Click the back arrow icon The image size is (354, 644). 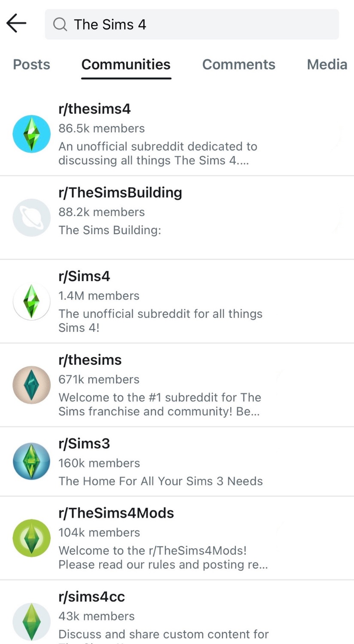pyautogui.click(x=16, y=23)
